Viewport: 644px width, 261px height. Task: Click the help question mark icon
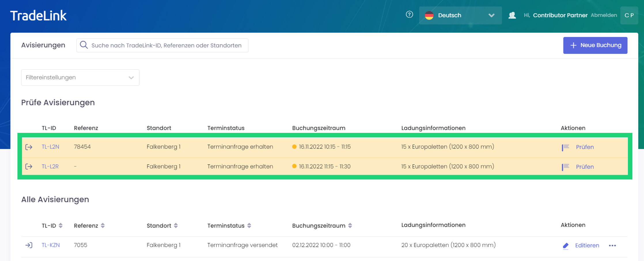409,14
